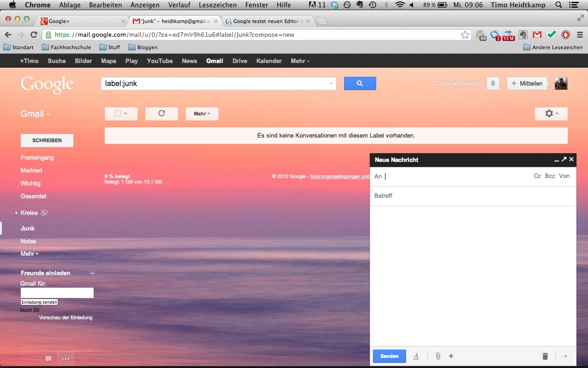This screenshot has width=588, height=368.
Task: Click the three dots icon beside chat
Action: pyautogui.click(x=65, y=359)
